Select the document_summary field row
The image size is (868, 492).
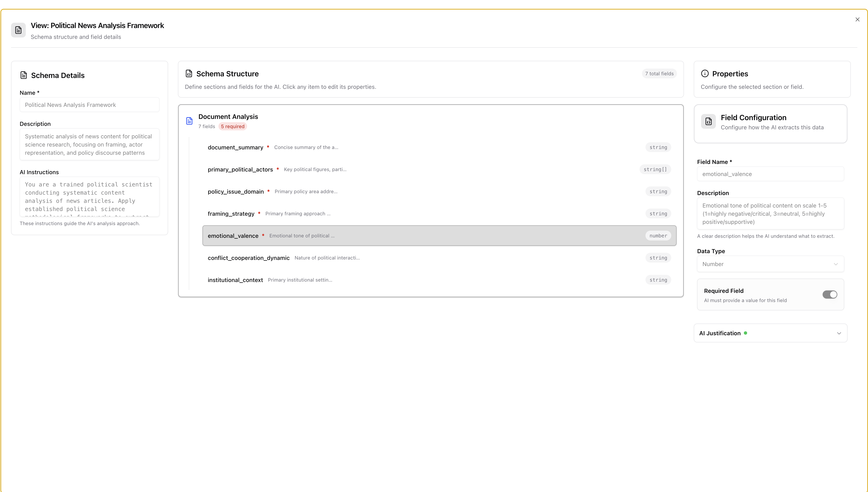coord(439,147)
